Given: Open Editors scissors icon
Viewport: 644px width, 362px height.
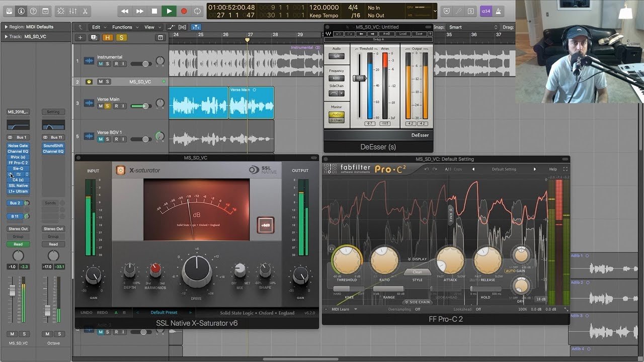Looking at the screenshot, I should [x=85, y=11].
